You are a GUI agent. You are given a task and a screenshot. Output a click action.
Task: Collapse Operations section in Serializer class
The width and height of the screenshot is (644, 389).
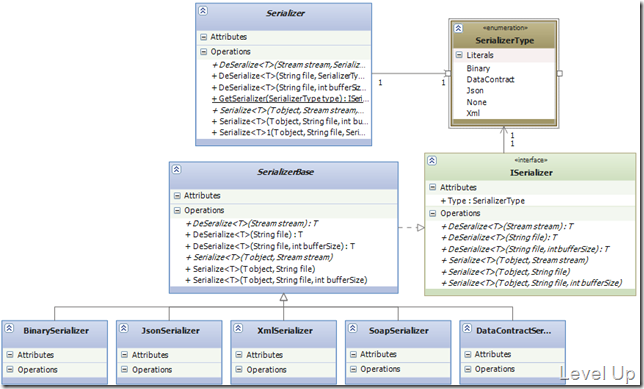pyautogui.click(x=203, y=52)
